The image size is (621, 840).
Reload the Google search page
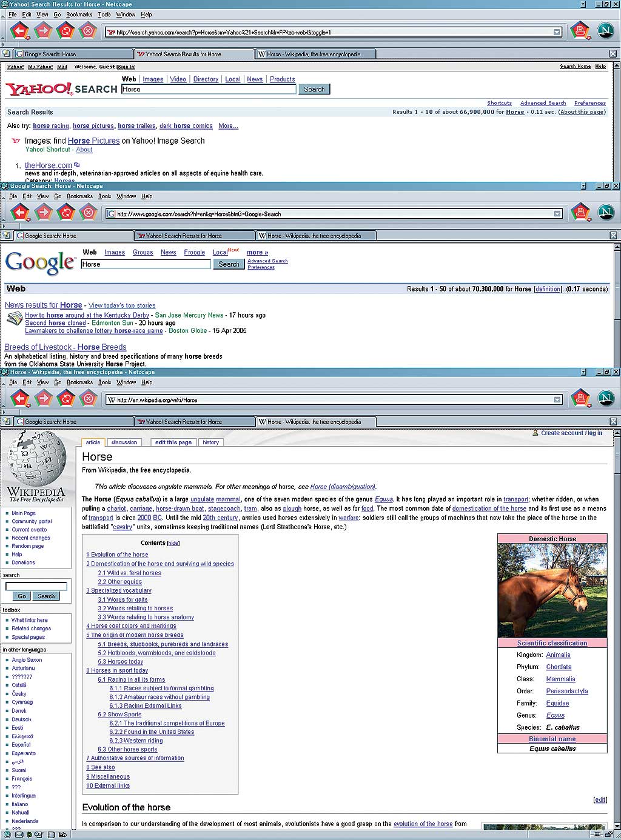pos(65,212)
